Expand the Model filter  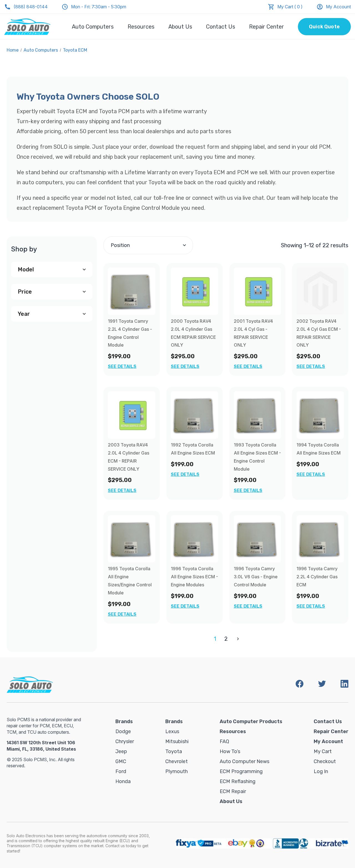click(x=52, y=269)
